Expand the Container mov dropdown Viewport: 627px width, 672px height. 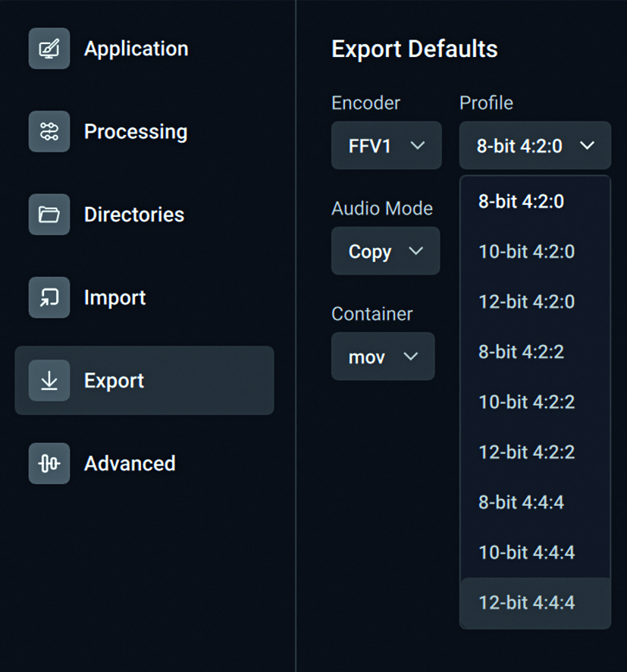point(383,356)
